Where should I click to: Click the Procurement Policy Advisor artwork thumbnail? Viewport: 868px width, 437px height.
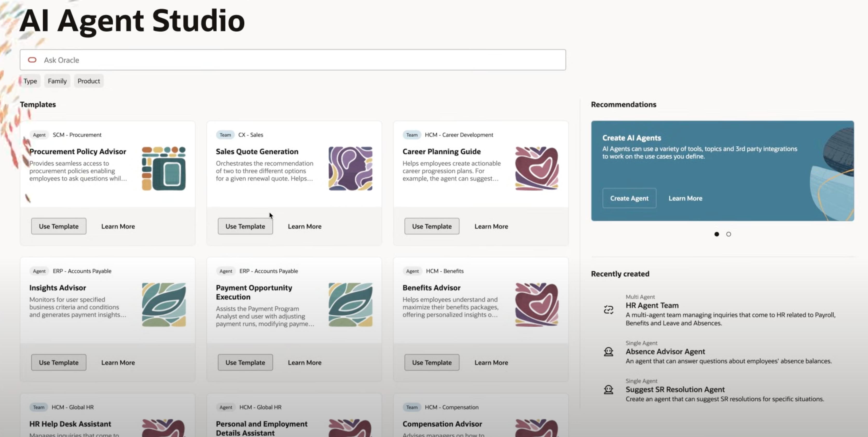163,168
